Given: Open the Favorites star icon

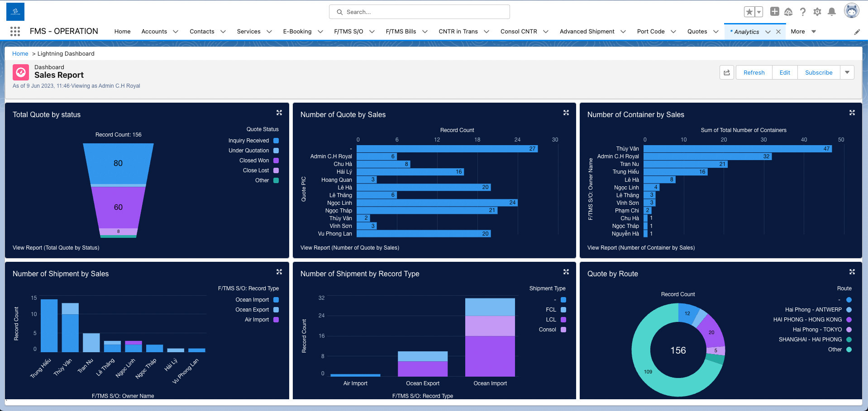Looking at the screenshot, I should point(749,12).
